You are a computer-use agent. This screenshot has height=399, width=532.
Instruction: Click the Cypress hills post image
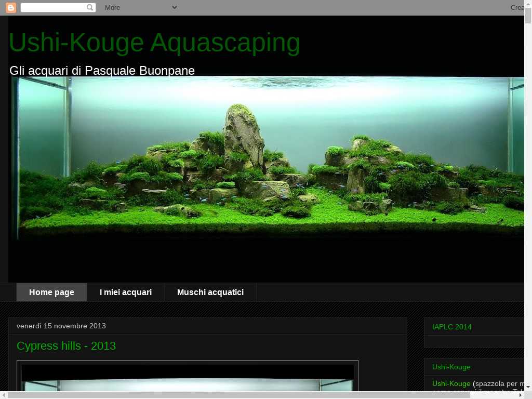(187, 376)
